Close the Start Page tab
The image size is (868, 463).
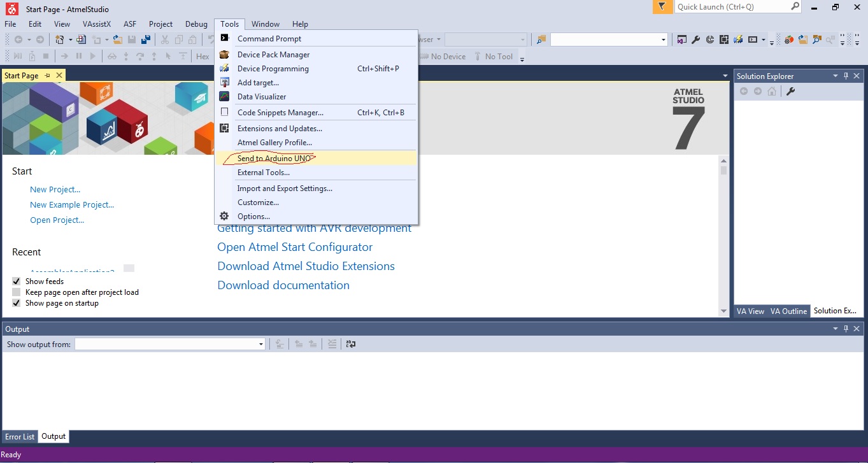[x=59, y=75]
